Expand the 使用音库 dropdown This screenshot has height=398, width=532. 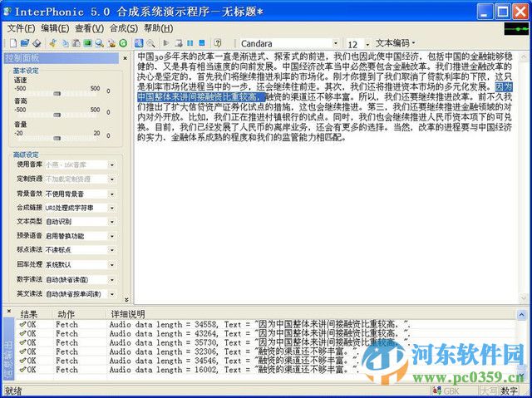pos(112,165)
